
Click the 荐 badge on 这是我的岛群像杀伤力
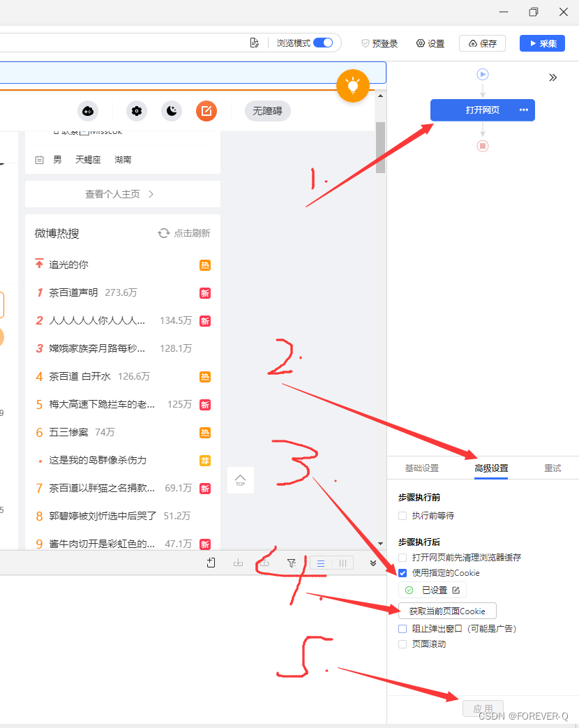pyautogui.click(x=205, y=461)
